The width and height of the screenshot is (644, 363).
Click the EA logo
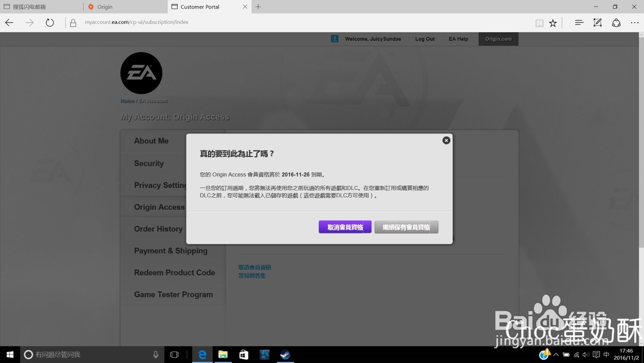[141, 73]
